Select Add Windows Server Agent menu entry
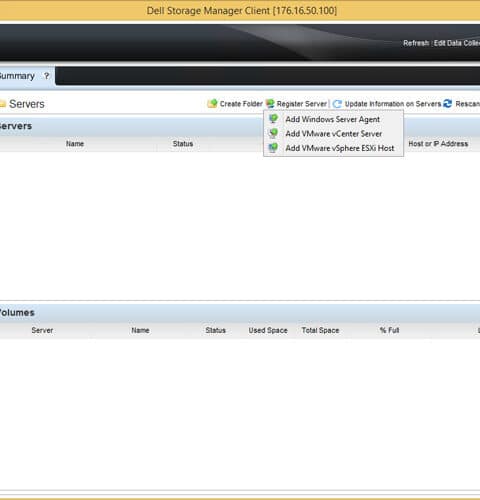This screenshot has height=500, width=480. point(333,119)
